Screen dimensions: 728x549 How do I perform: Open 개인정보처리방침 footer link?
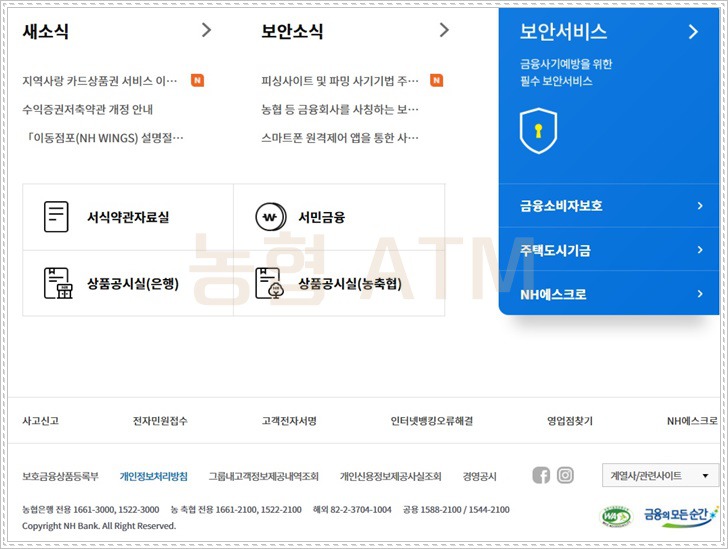pos(154,476)
